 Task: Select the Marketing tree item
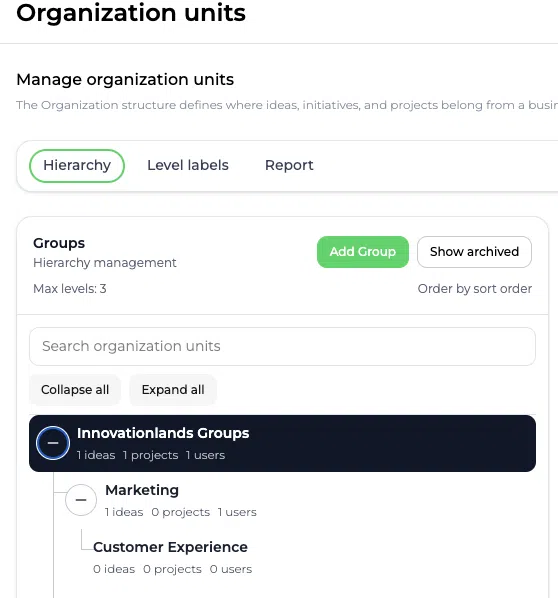point(142,490)
